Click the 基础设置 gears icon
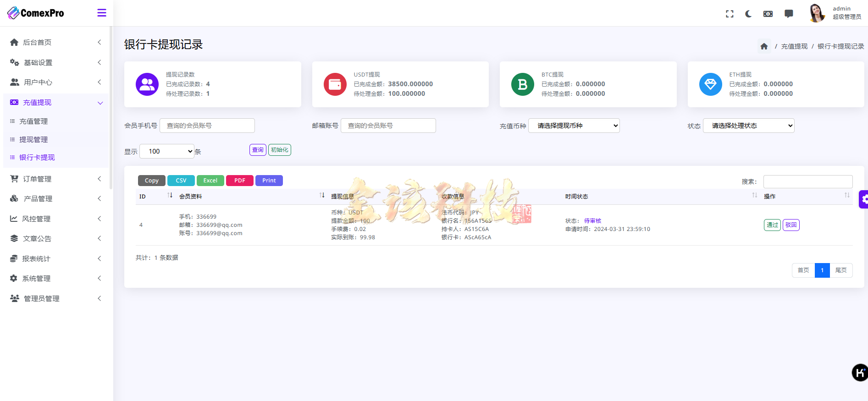 coord(15,62)
